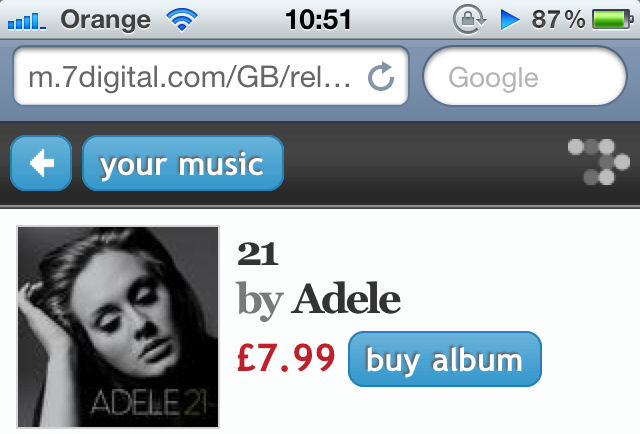The image size is (640, 434).
Task: Open the 7digital dotted logo
Action: [x=598, y=162]
